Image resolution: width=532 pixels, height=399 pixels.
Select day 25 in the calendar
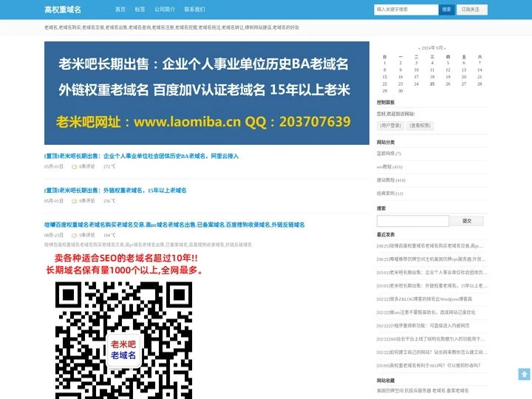(432, 83)
